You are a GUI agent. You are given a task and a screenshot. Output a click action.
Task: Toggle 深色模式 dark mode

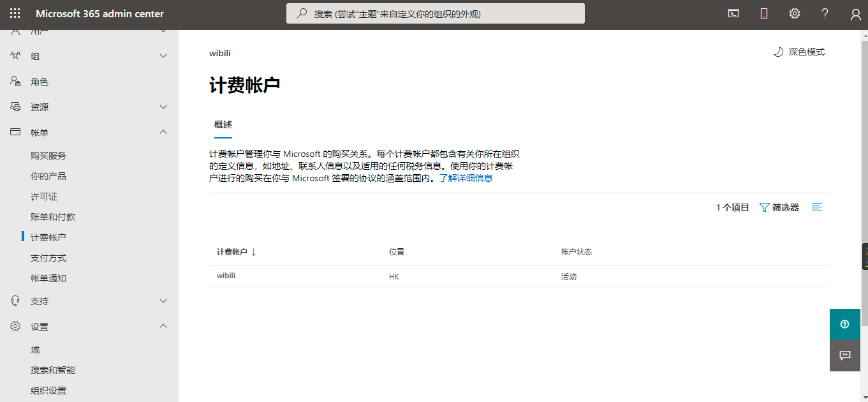pos(799,52)
